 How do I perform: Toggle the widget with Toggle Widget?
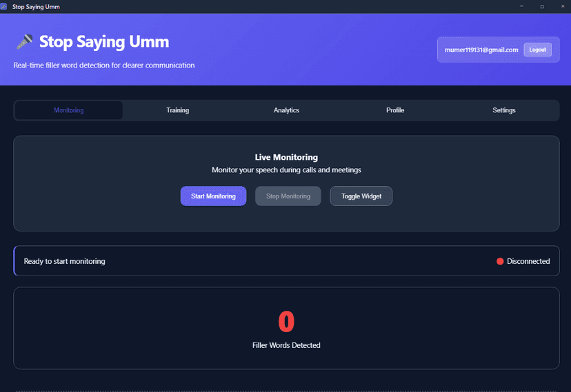[361, 196]
